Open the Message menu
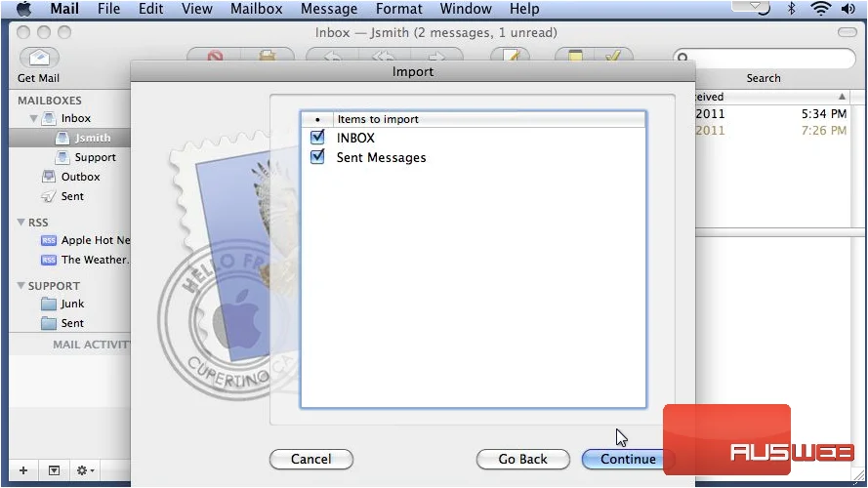The width and height of the screenshot is (868, 488). click(x=329, y=9)
